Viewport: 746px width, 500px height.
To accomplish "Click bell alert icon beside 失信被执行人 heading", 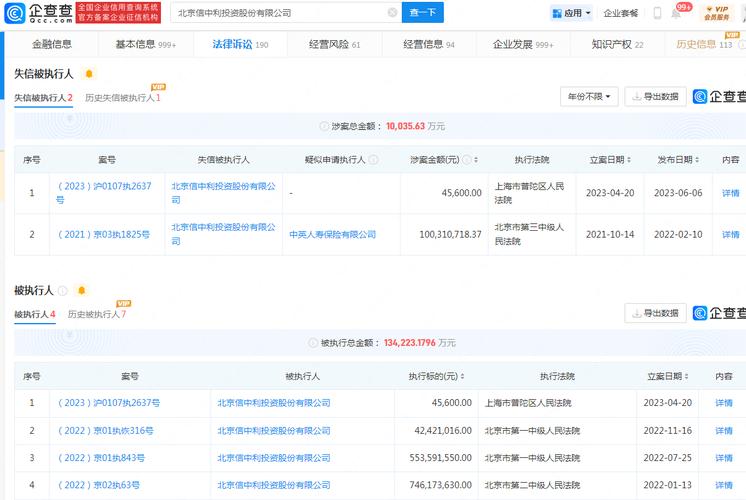I will click(x=89, y=74).
